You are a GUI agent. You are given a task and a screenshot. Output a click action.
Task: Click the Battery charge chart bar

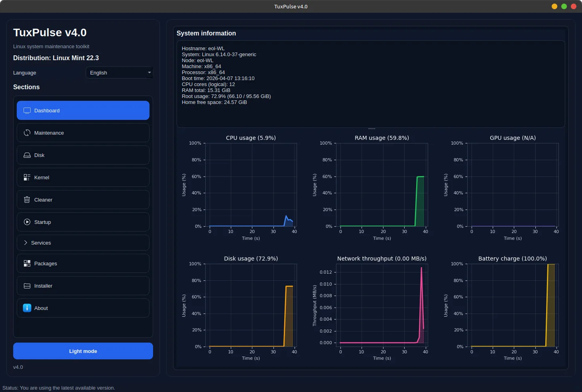tap(550, 305)
